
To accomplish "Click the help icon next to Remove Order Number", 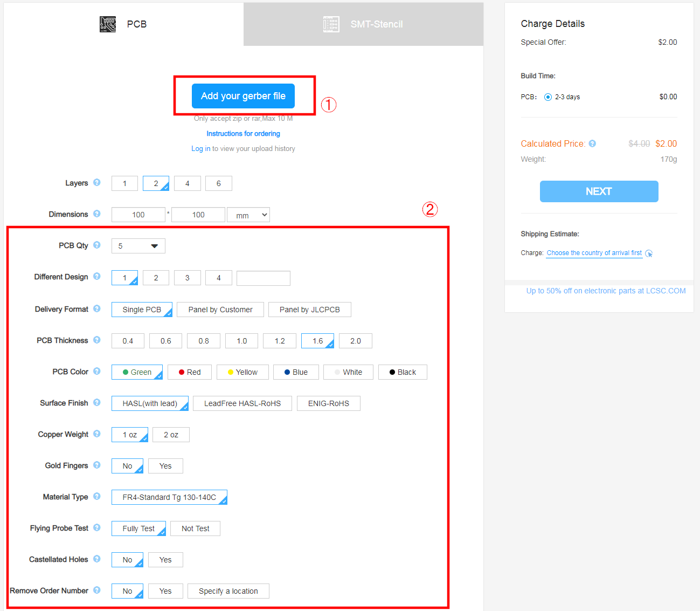I will (97, 590).
